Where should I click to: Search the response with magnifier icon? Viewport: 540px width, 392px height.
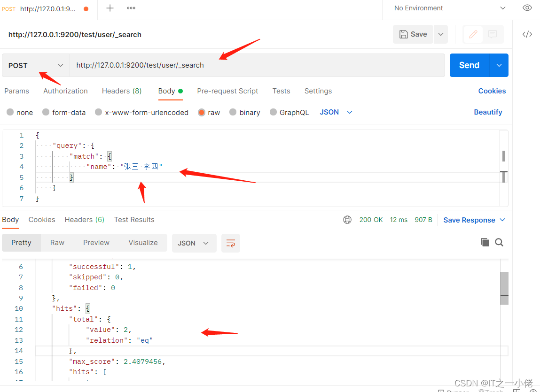tap(499, 242)
